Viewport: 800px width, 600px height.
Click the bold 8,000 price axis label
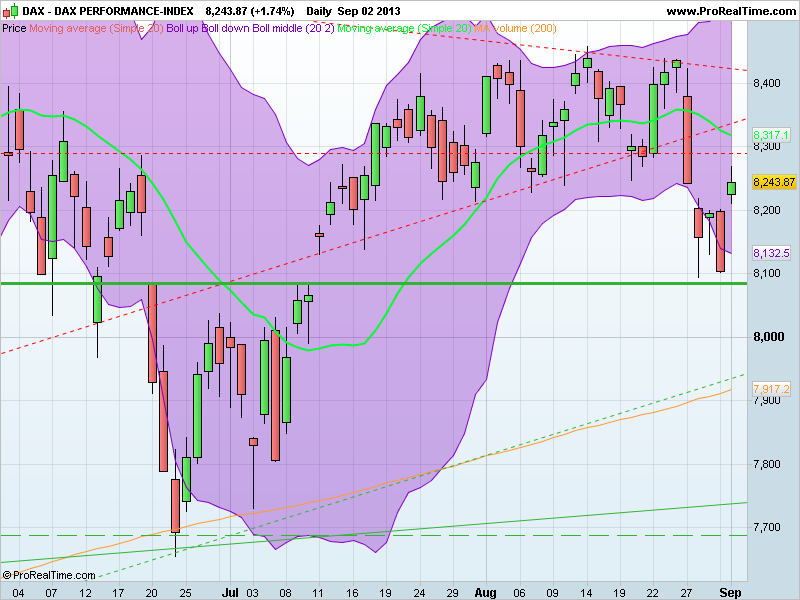[x=769, y=337]
